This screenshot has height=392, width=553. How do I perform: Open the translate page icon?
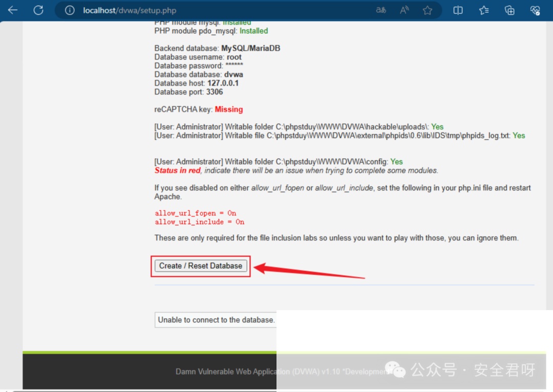[381, 10]
